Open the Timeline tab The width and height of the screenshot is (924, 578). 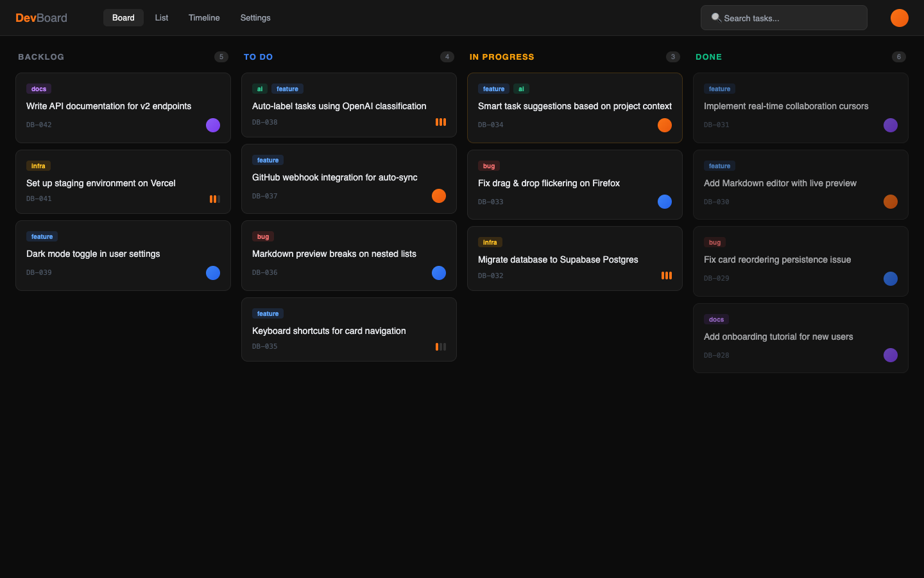pyautogui.click(x=204, y=18)
